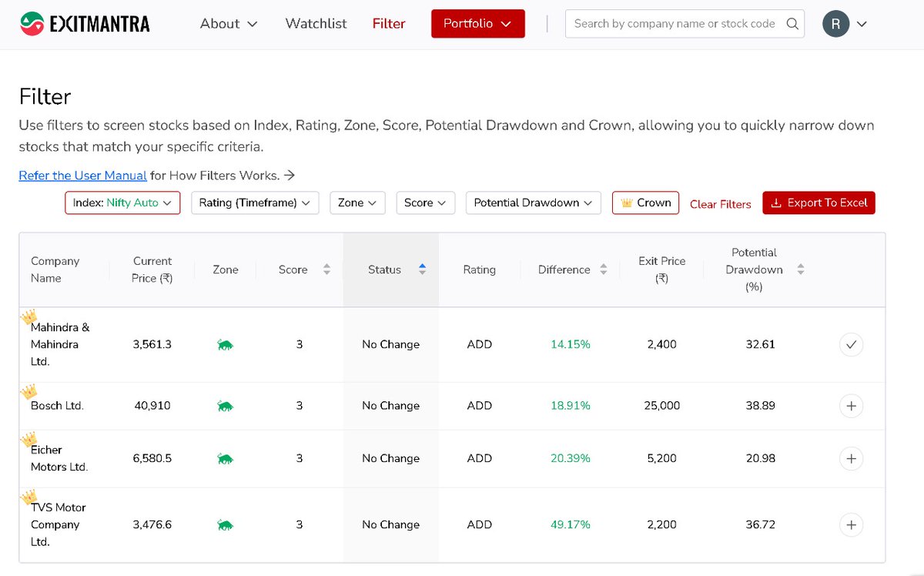The image size is (924, 576).
Task: Expand the chevron beside the avatar
Action: pos(862,24)
